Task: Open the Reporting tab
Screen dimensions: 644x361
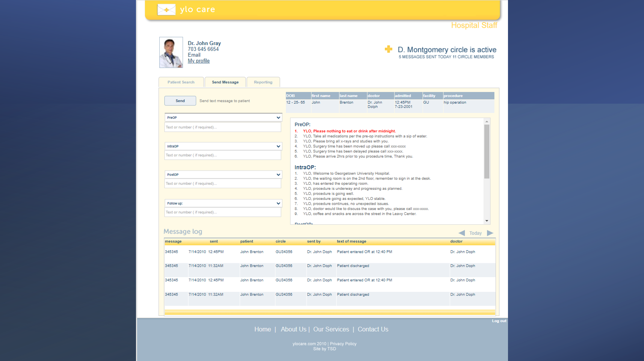Action: [263, 82]
